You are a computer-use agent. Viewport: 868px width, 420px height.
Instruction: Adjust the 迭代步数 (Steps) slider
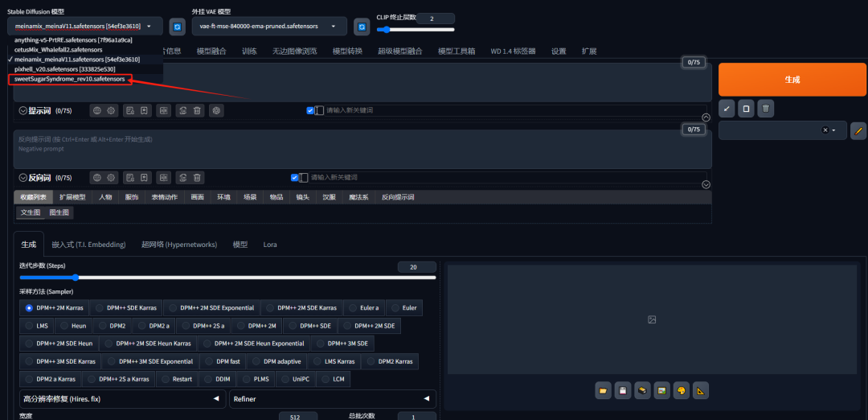(x=227, y=278)
